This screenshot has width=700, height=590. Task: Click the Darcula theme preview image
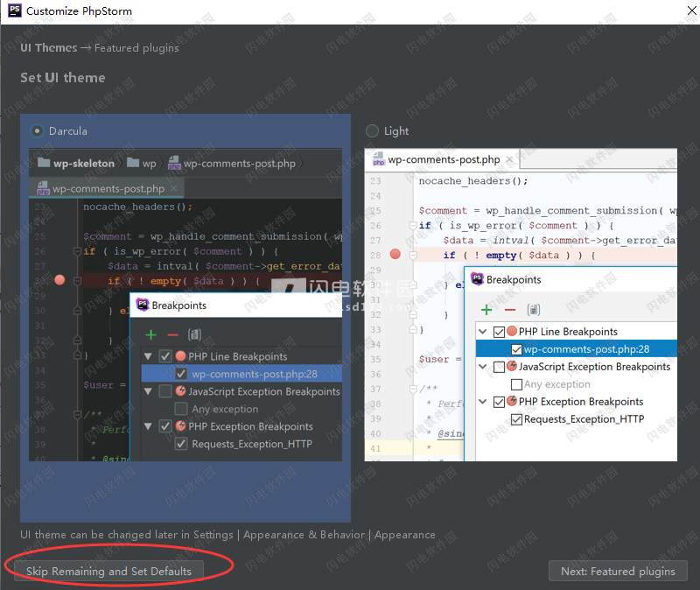click(x=185, y=305)
